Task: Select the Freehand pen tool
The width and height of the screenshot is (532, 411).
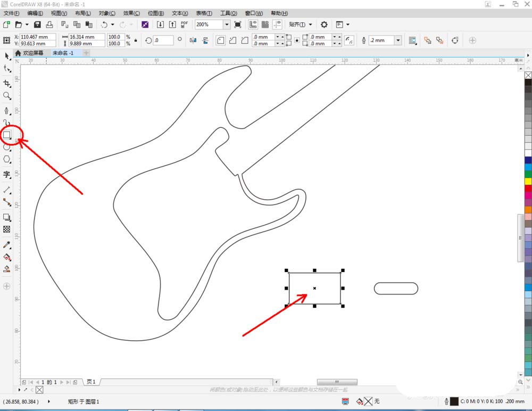Action: [7, 111]
